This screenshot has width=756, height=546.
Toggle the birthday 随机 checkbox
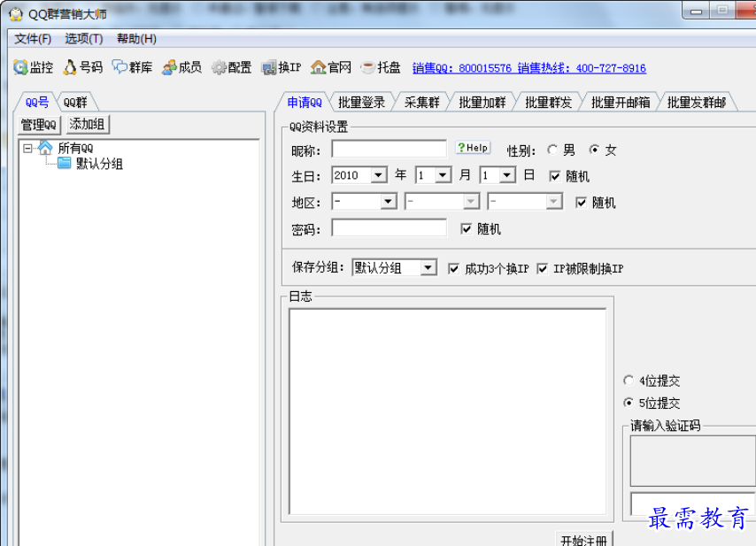555,176
